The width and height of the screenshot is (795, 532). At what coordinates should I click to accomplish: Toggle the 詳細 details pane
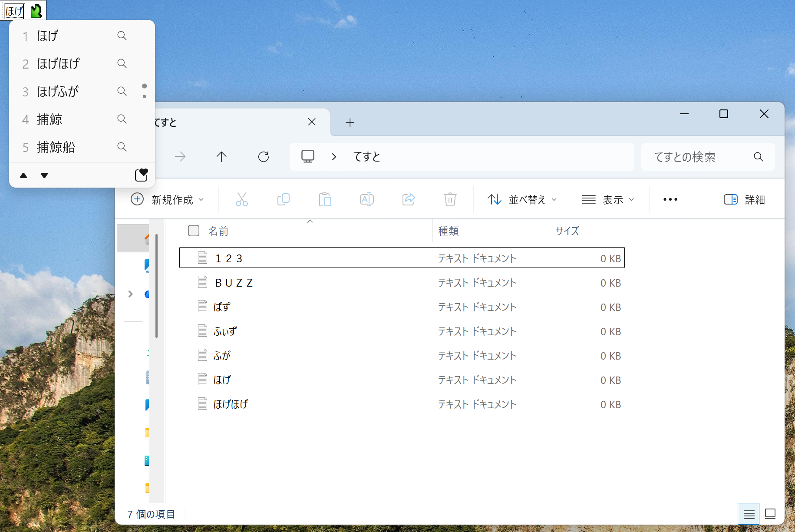pyautogui.click(x=745, y=199)
